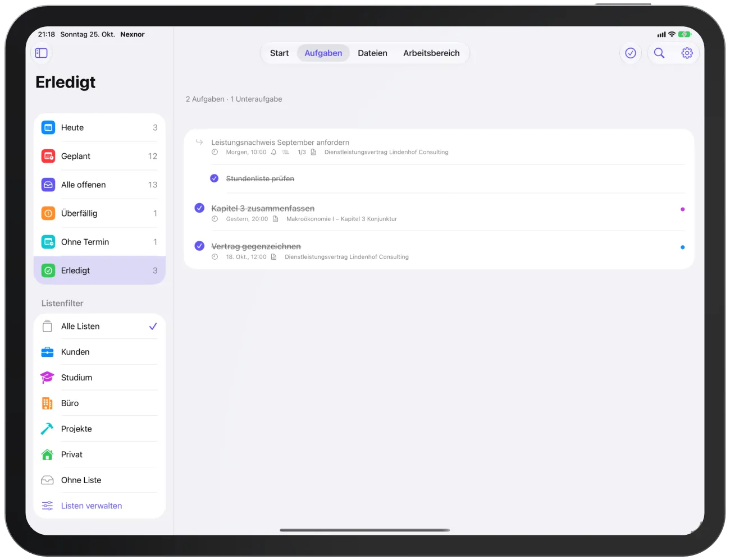730x560 pixels.
Task: Click the Kunden briefcase icon
Action: click(x=48, y=352)
